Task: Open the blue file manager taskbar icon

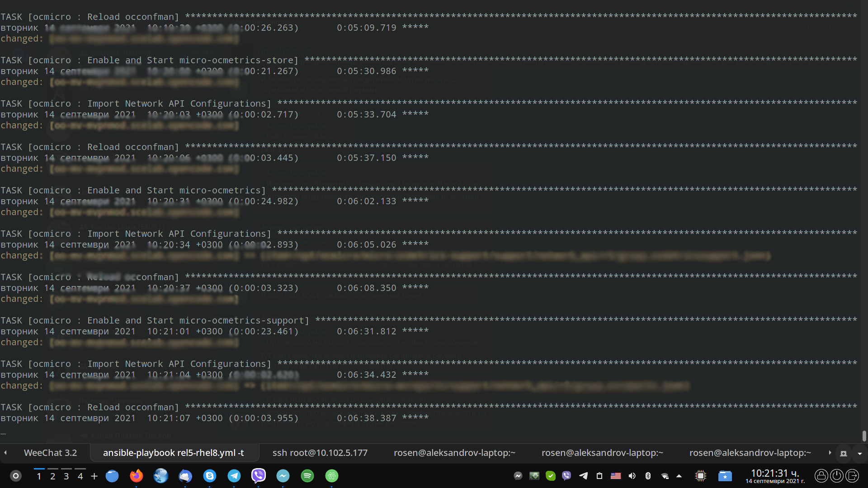Action: click(112, 476)
